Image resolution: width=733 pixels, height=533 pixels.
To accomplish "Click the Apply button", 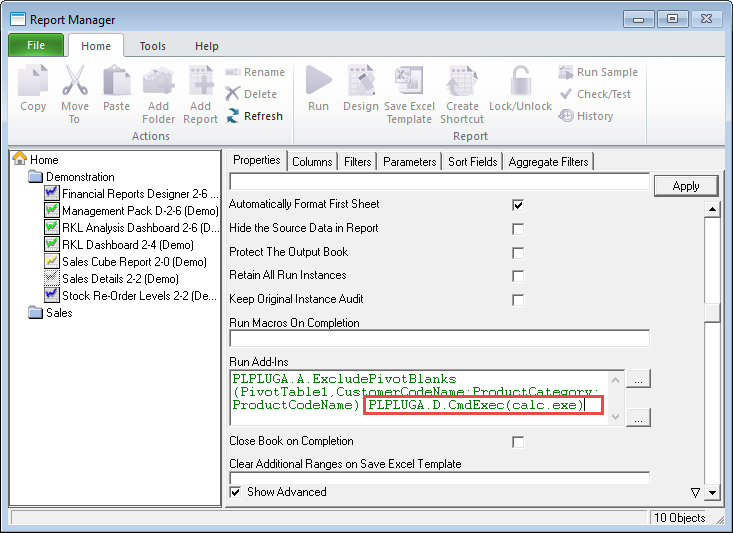I will point(686,186).
